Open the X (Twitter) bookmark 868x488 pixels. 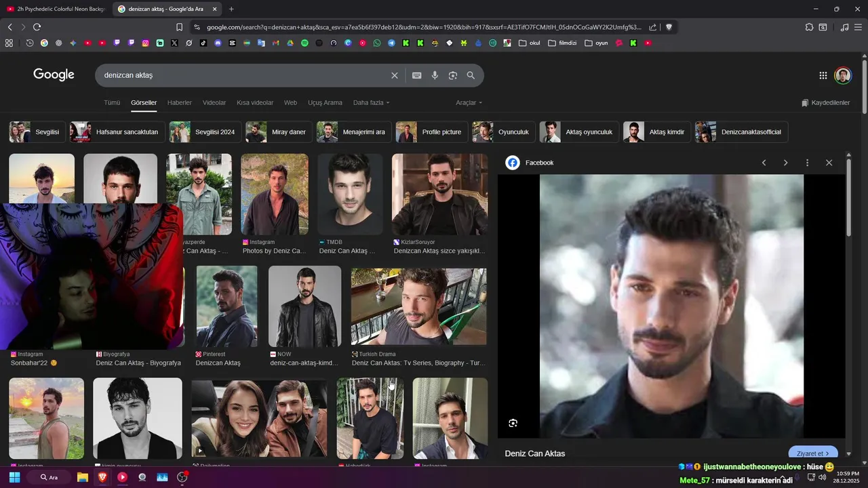coord(174,43)
